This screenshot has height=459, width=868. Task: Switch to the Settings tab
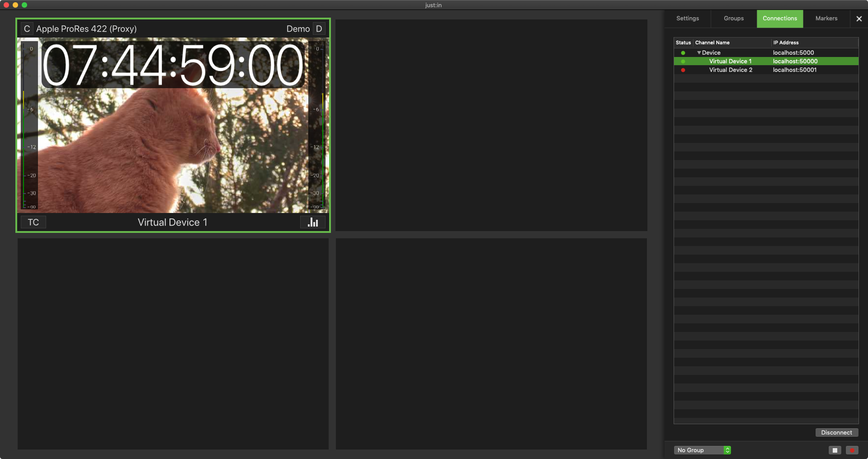(x=688, y=19)
